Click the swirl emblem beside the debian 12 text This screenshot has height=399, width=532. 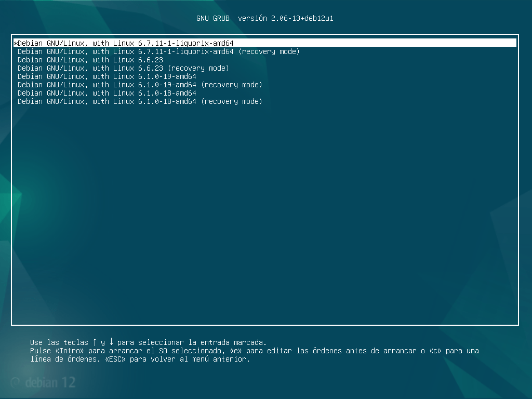click(x=17, y=382)
